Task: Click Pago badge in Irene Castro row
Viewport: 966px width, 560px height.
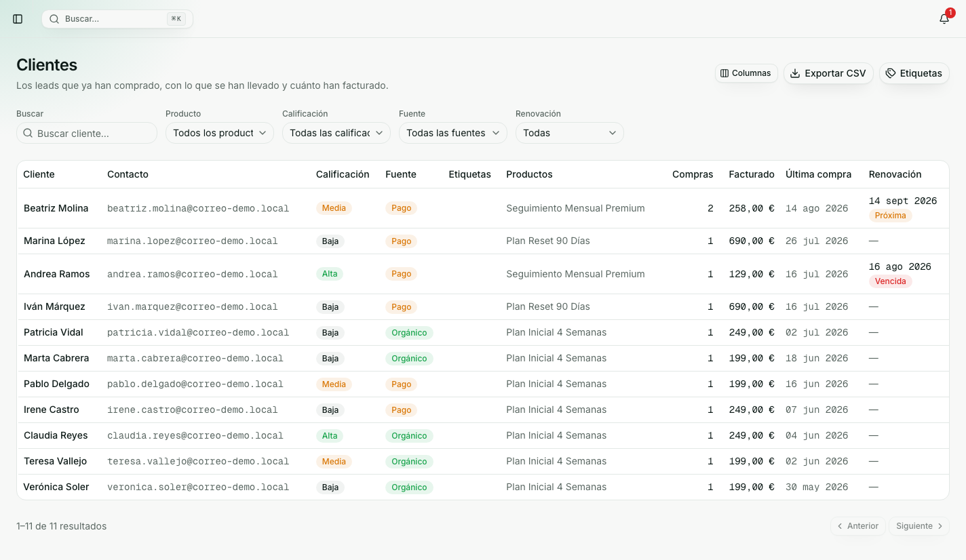Action: pyautogui.click(x=401, y=409)
